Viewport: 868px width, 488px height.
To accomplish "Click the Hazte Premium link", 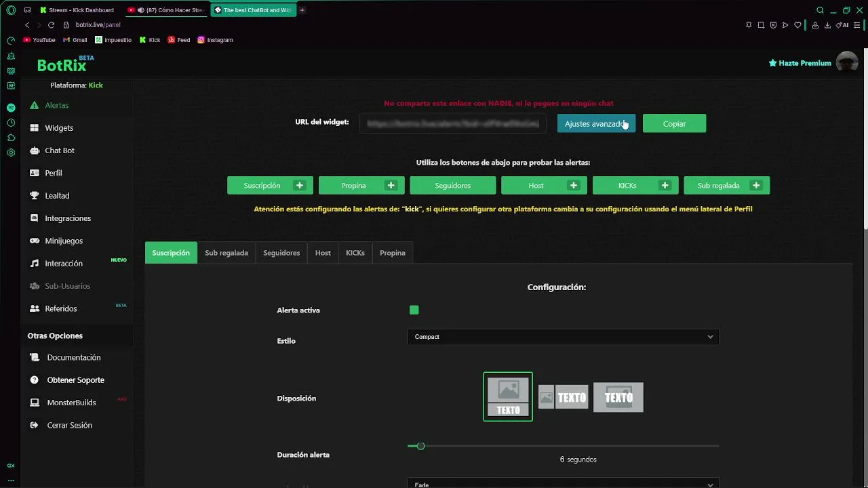I will point(800,63).
